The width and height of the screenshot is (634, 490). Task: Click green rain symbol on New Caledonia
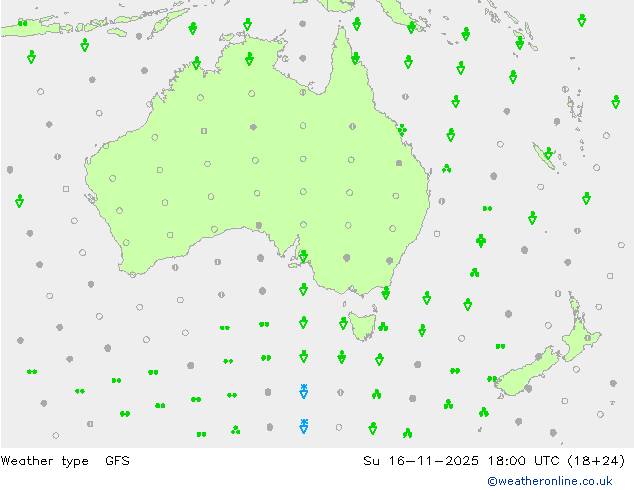(x=549, y=153)
